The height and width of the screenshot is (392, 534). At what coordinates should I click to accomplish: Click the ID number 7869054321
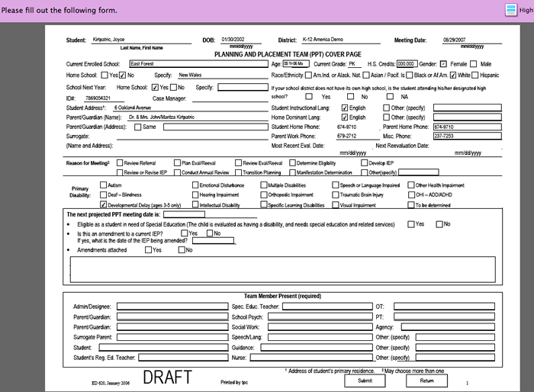pyautogui.click(x=98, y=98)
